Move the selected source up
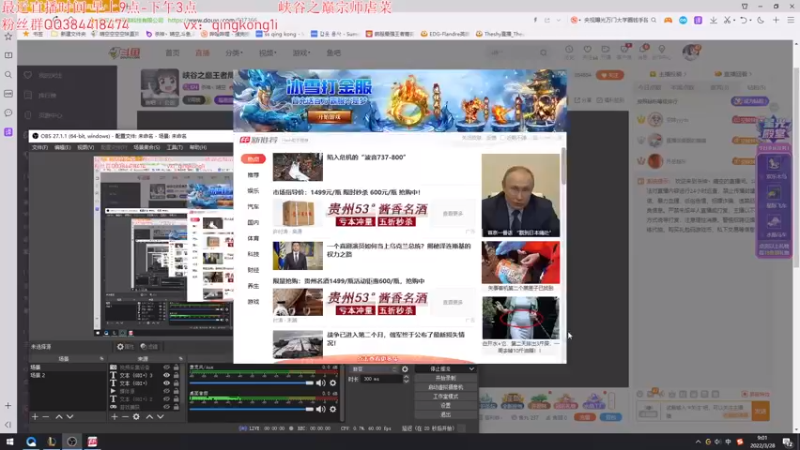800x450 pixels. pyautogui.click(x=149, y=417)
